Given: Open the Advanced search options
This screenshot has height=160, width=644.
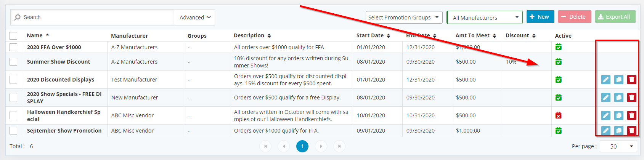Looking at the screenshot, I should point(194,18).
